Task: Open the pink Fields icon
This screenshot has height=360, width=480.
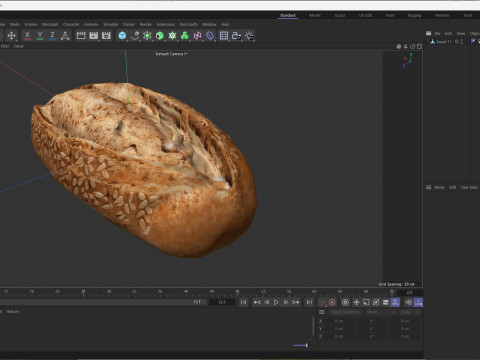Action: click(197, 35)
